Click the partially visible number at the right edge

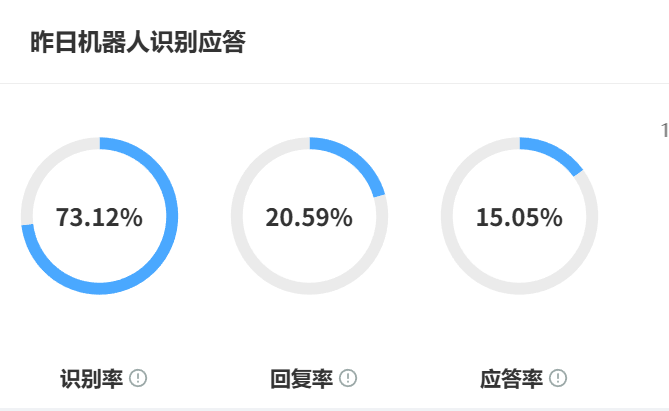[x=664, y=130]
